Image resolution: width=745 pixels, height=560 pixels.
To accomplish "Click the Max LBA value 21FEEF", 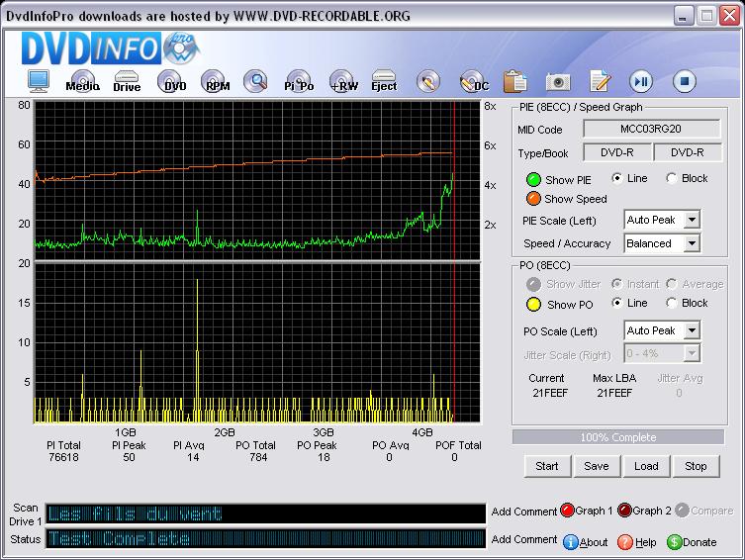I will pos(614,393).
